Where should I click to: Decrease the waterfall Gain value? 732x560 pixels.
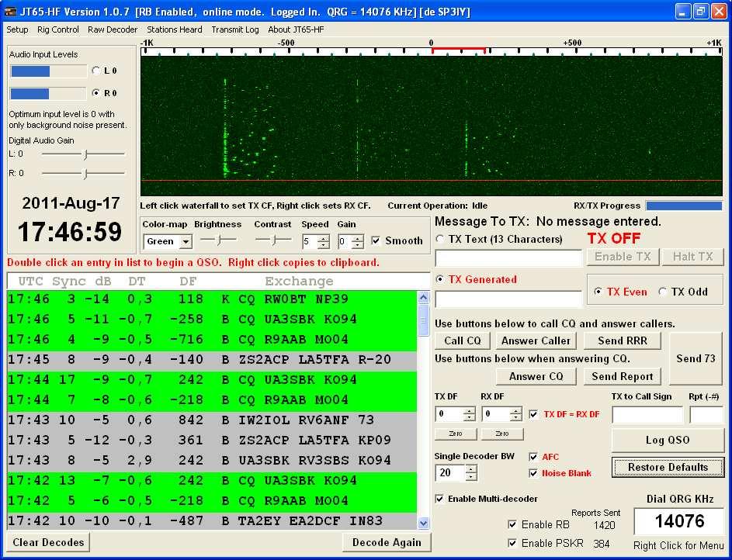[x=358, y=245]
